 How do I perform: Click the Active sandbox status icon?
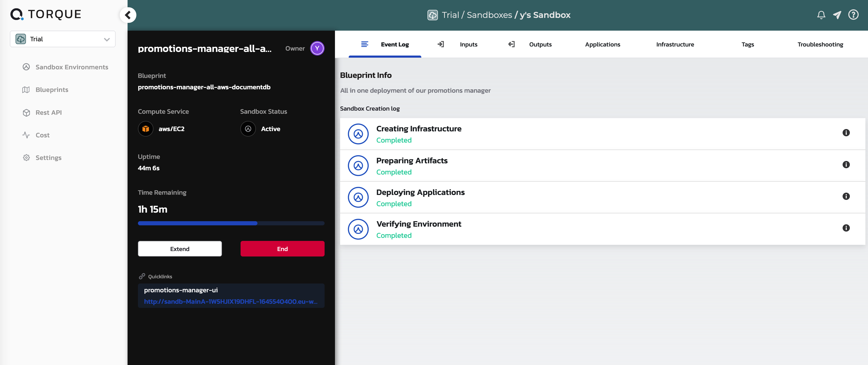click(x=248, y=129)
